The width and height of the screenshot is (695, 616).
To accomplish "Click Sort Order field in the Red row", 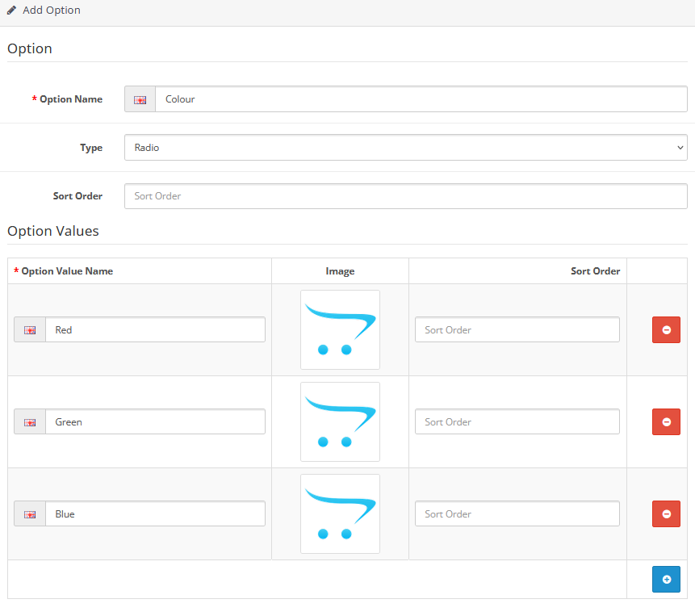I will 517,329.
